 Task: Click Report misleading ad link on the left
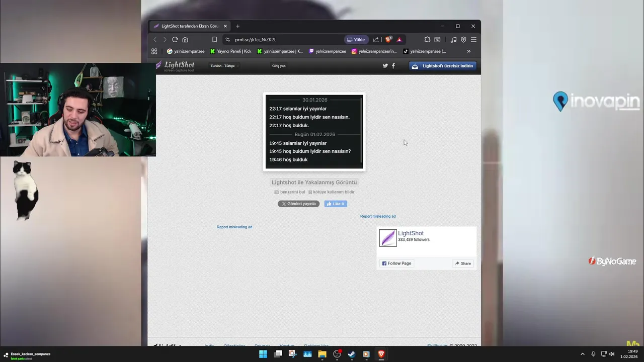coord(234,227)
